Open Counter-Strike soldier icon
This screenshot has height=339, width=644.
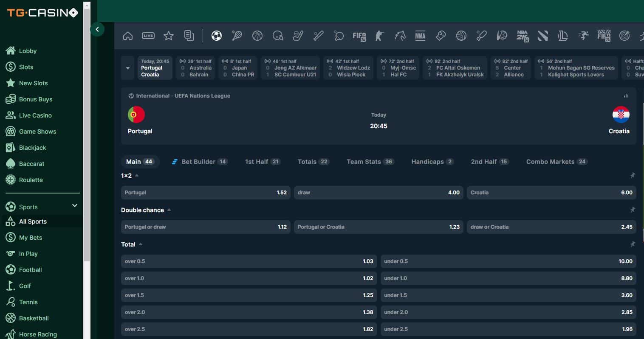[x=379, y=36]
